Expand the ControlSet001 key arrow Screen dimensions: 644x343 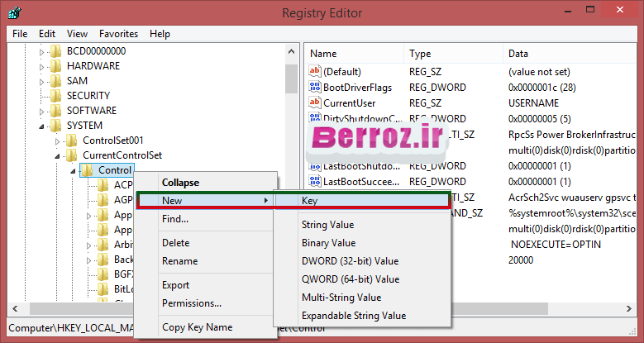coord(58,141)
